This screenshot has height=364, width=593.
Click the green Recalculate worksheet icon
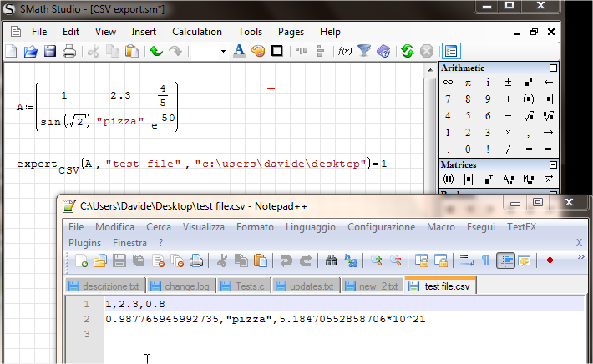pos(408,51)
